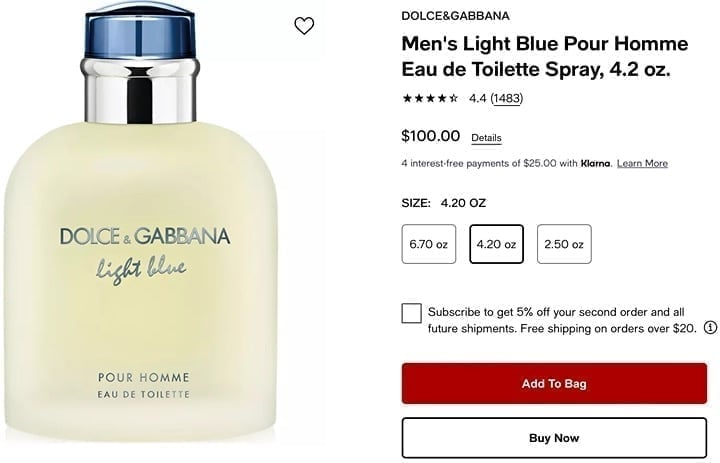The height and width of the screenshot is (463, 720).
Task: Open the price Details link
Action: [486, 138]
